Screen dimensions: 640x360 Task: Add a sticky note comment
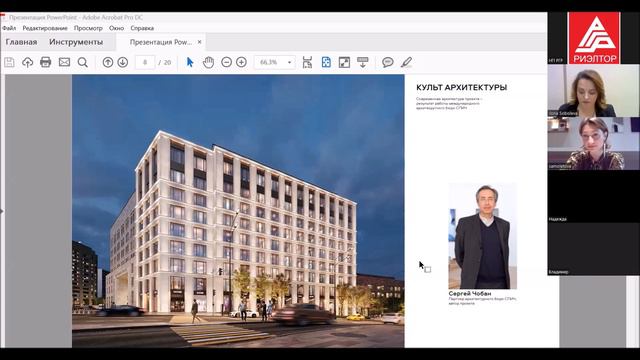388,62
